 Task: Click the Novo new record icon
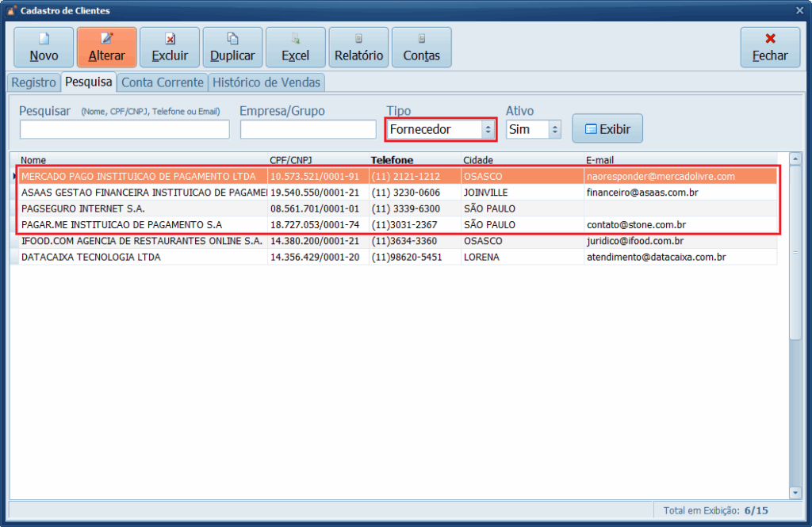pos(44,39)
